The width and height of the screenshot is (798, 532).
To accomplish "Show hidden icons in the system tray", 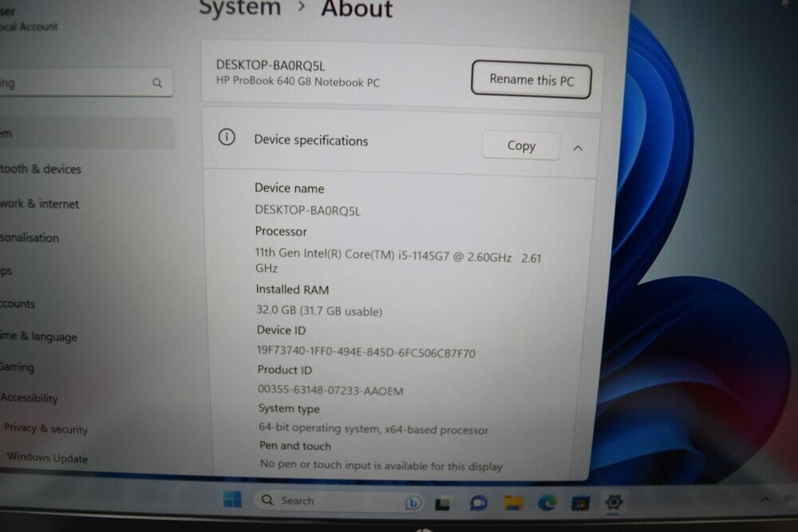I will pos(765,499).
